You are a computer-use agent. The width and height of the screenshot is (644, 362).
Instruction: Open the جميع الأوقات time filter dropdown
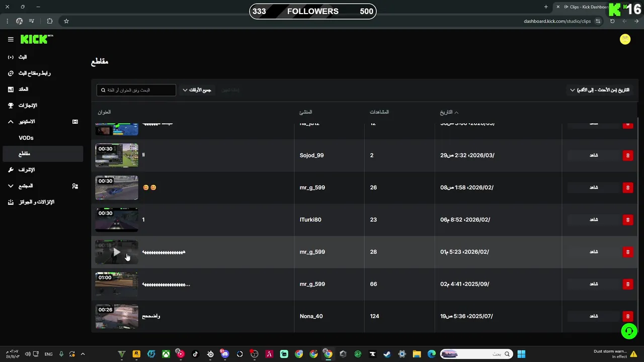(x=197, y=90)
